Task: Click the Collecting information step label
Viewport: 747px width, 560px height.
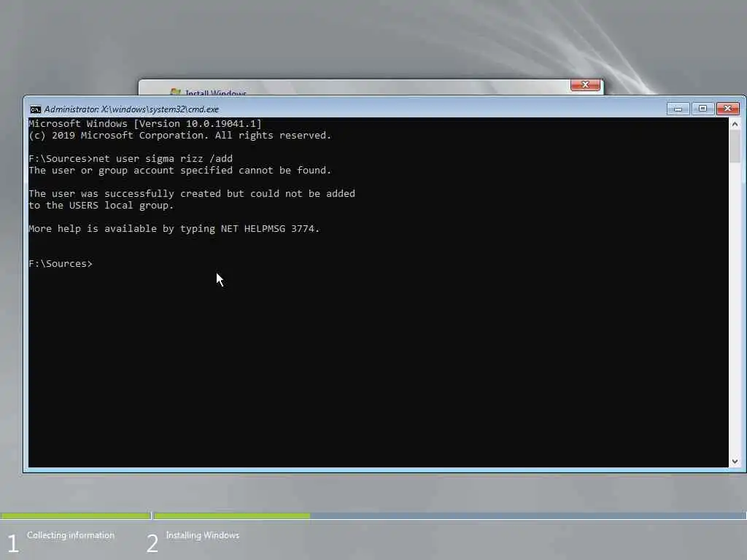Action: (71, 535)
